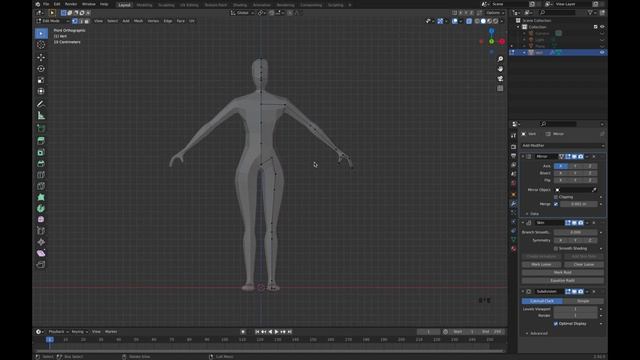Open the Render menu

(71, 4)
